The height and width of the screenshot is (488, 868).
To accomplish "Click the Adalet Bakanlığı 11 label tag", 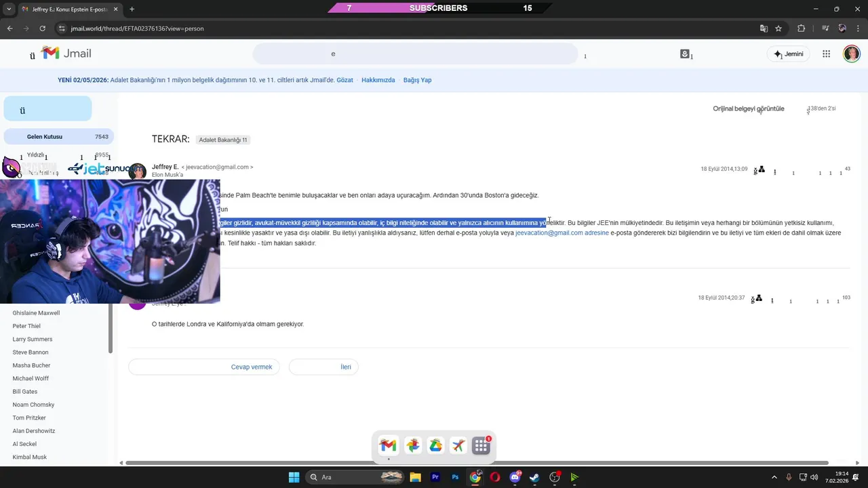I will click(x=223, y=140).
